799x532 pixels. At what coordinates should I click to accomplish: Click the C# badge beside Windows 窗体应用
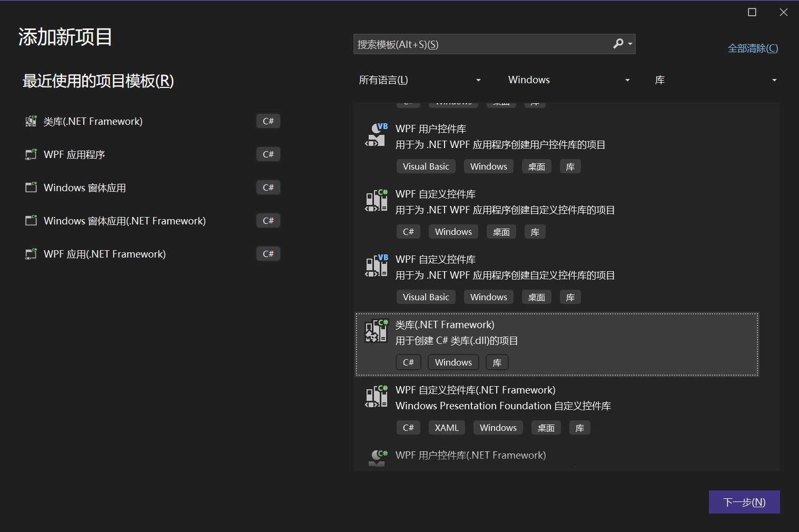click(x=268, y=188)
